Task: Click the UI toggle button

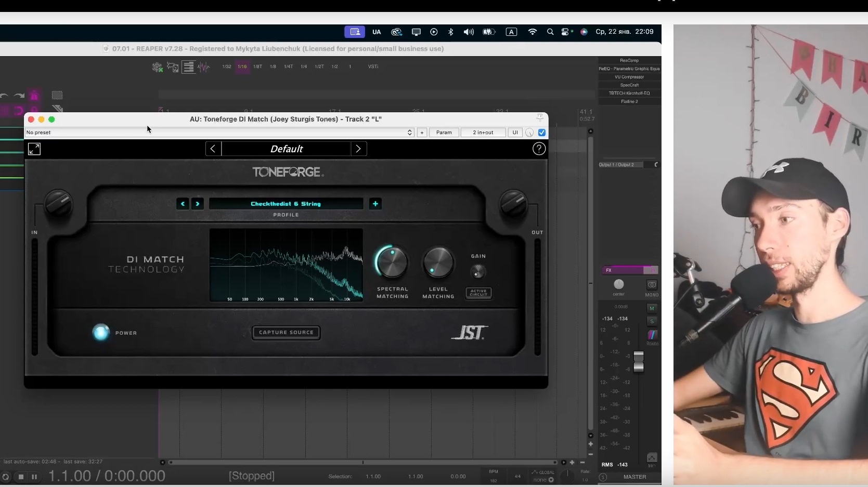Action: tap(515, 133)
